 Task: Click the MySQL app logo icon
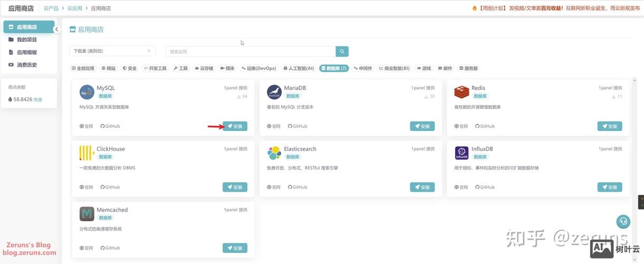click(87, 92)
